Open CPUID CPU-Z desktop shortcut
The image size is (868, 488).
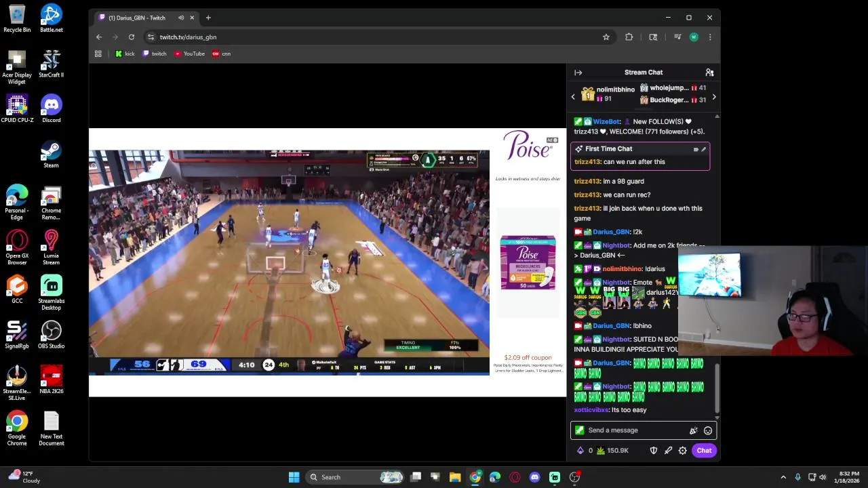click(x=17, y=108)
